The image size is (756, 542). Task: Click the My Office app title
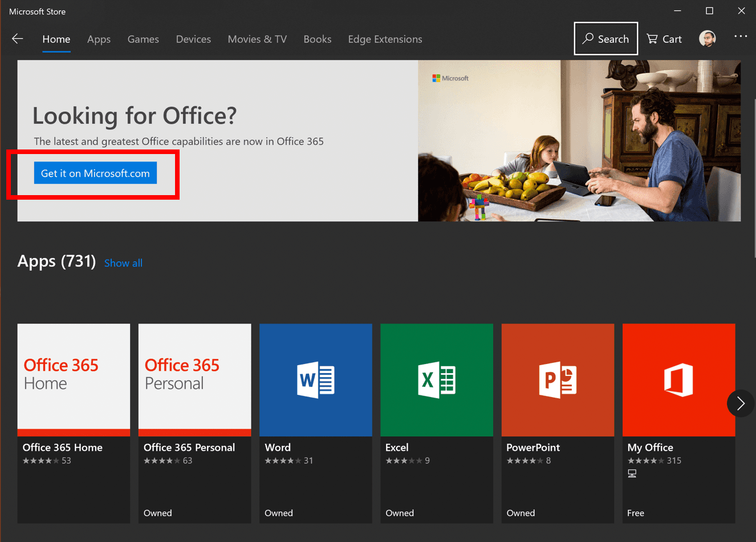click(650, 447)
